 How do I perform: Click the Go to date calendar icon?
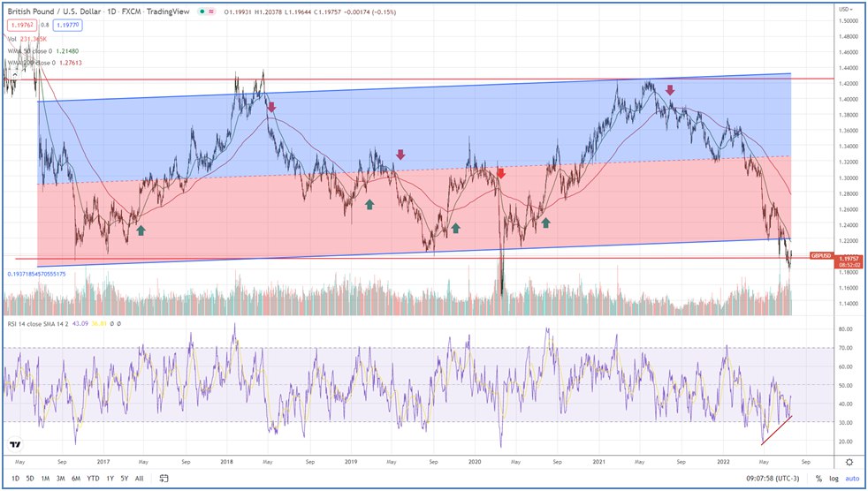tap(164, 479)
